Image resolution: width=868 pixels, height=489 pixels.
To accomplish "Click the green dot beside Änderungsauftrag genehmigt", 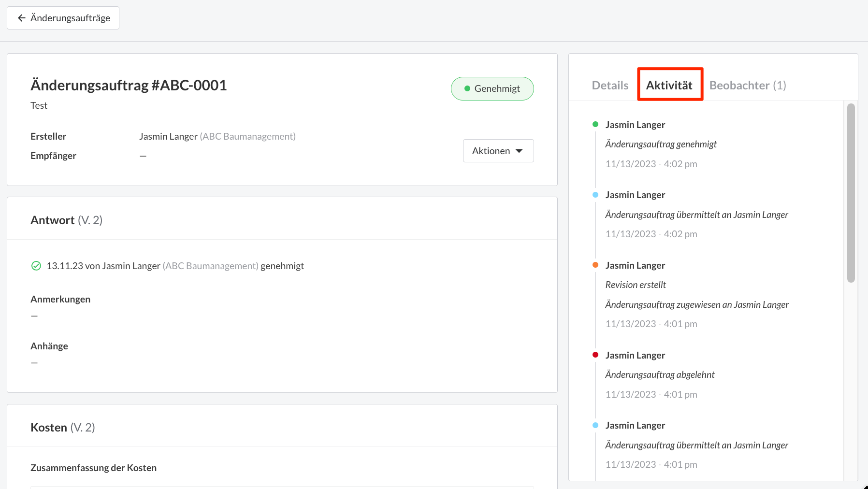I will click(595, 125).
